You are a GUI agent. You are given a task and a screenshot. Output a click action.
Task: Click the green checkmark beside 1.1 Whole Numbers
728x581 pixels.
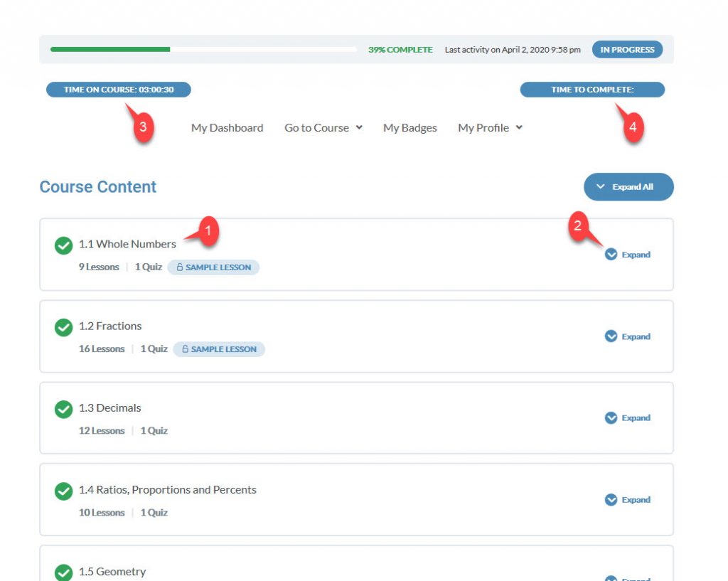(x=63, y=245)
